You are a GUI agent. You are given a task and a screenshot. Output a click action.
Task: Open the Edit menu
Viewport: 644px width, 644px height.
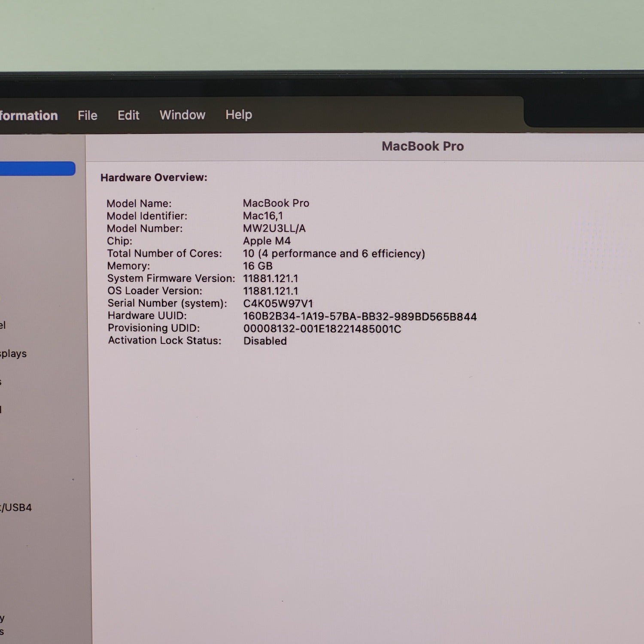pos(128,115)
